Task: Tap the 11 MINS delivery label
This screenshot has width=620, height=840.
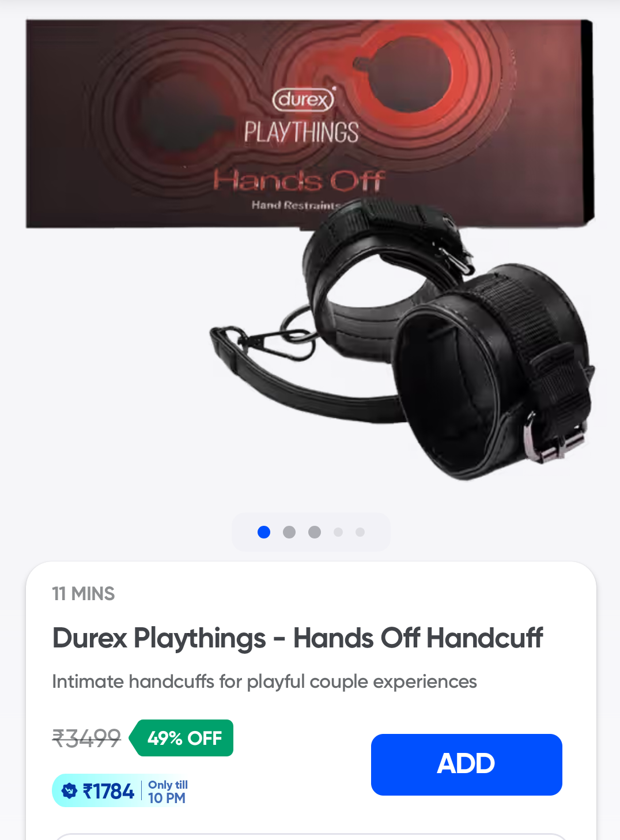Action: (x=84, y=594)
